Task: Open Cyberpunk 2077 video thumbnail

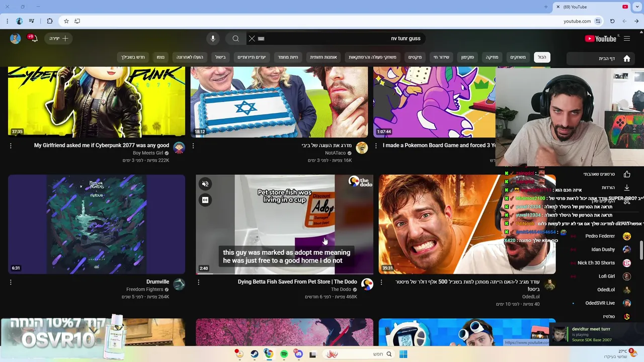Action: (x=97, y=103)
